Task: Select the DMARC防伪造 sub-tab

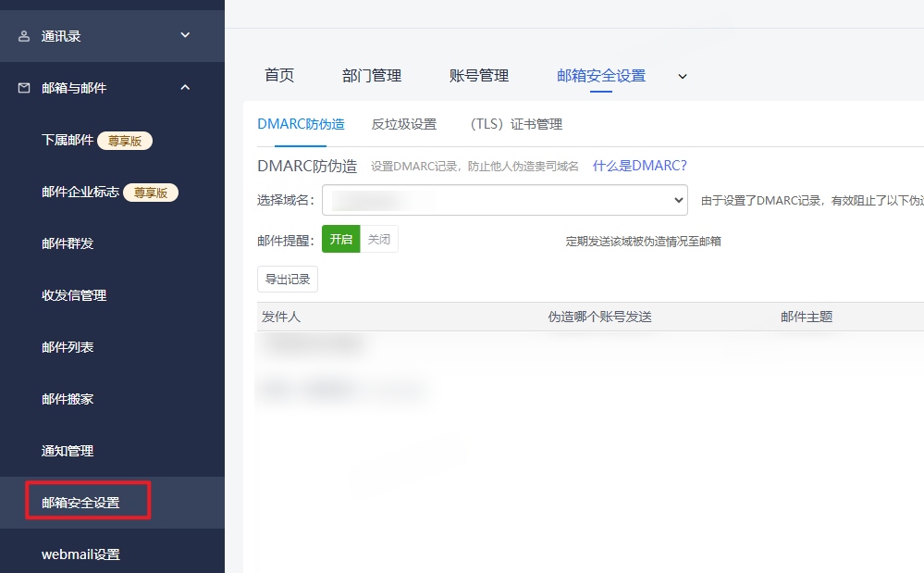Action: (x=301, y=124)
